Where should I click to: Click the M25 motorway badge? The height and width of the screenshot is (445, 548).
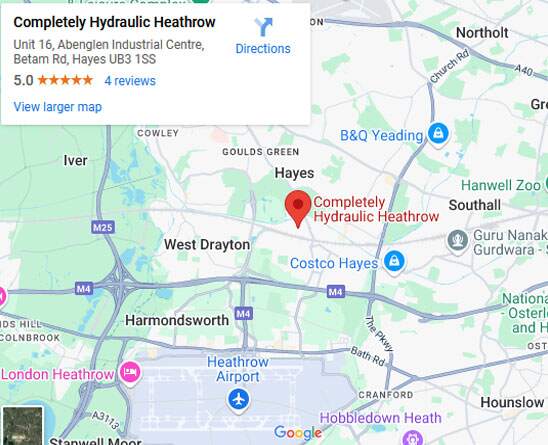[103, 228]
